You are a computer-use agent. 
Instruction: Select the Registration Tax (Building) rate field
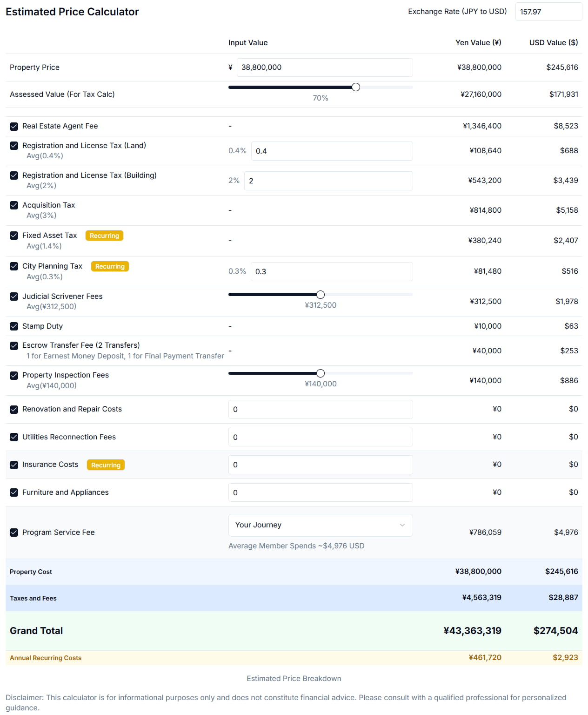(328, 181)
